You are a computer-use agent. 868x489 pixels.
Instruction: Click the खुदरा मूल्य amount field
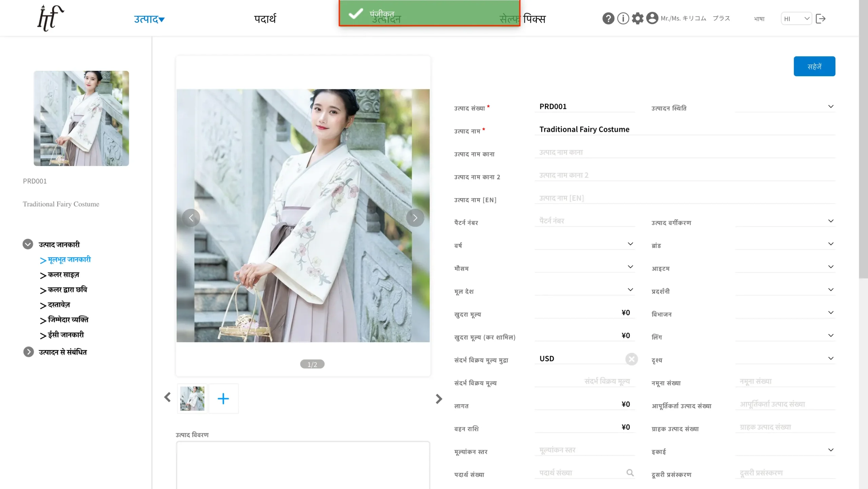(x=585, y=313)
